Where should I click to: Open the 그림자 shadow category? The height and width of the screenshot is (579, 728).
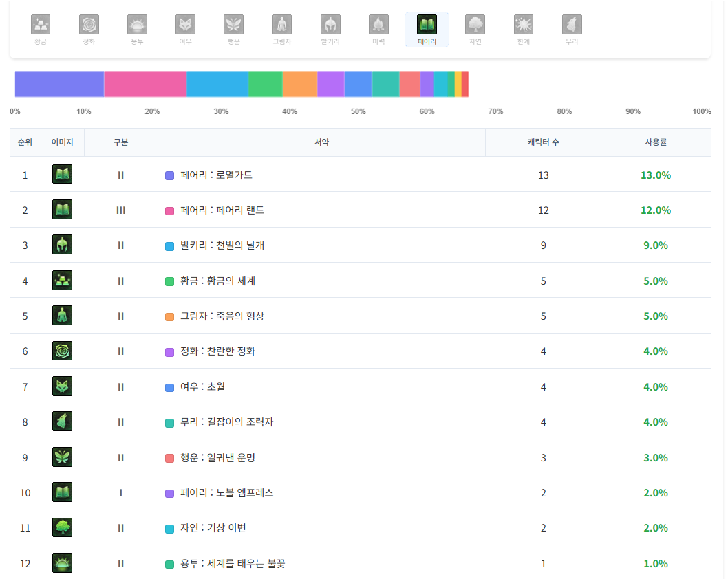(x=282, y=25)
